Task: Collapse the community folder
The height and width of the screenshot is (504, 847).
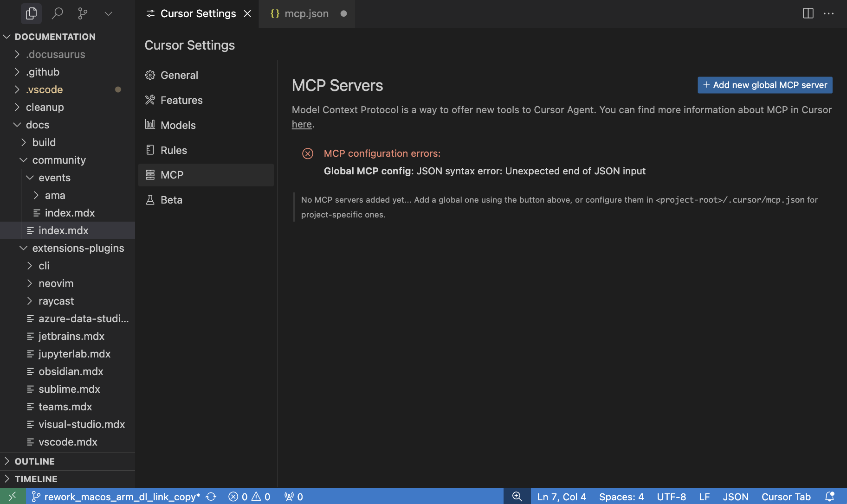Action: pos(68,160)
